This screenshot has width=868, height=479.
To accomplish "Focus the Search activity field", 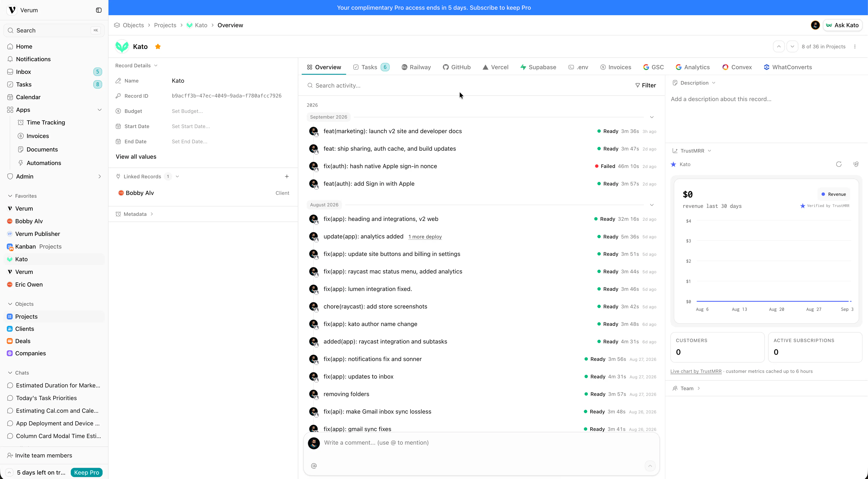I will click(468, 85).
